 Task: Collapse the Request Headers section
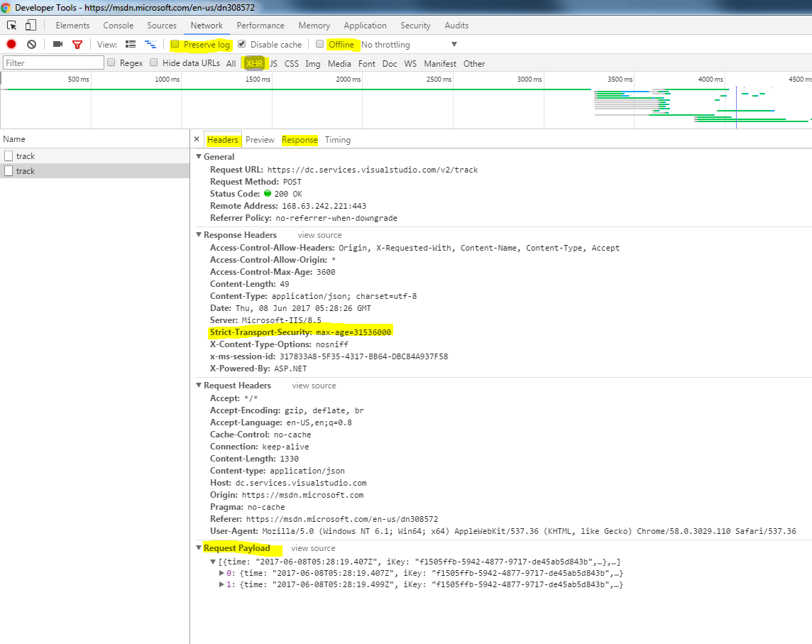(199, 385)
